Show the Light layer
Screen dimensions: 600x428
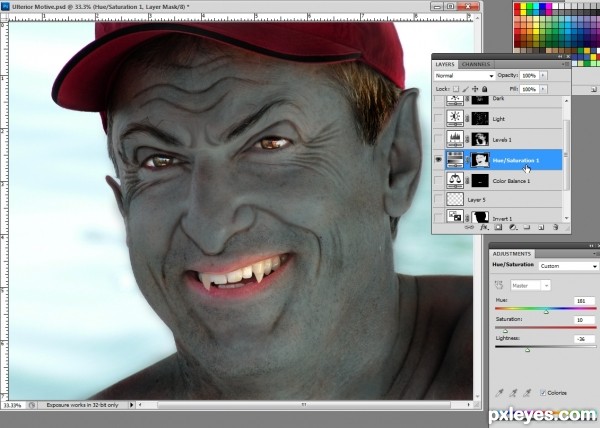click(439, 119)
